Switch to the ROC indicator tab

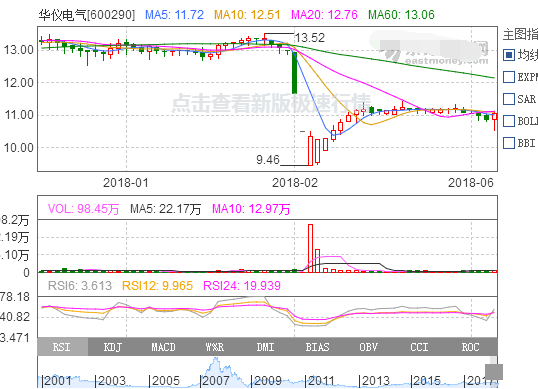click(x=470, y=347)
